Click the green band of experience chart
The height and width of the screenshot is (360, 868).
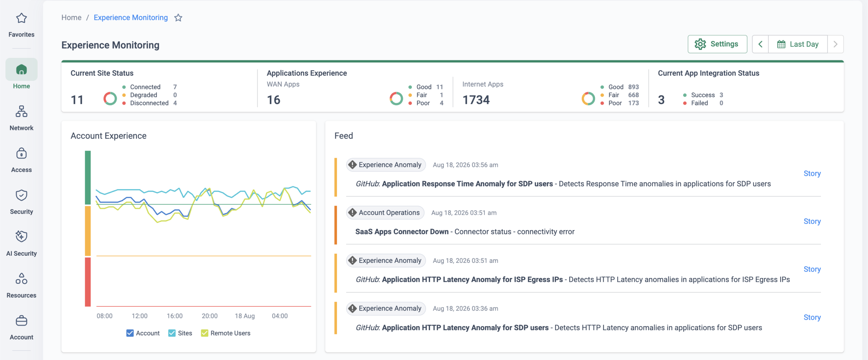pos(88,177)
